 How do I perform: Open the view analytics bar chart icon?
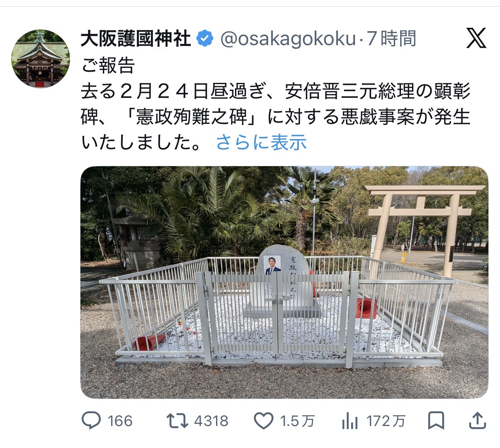350,421
